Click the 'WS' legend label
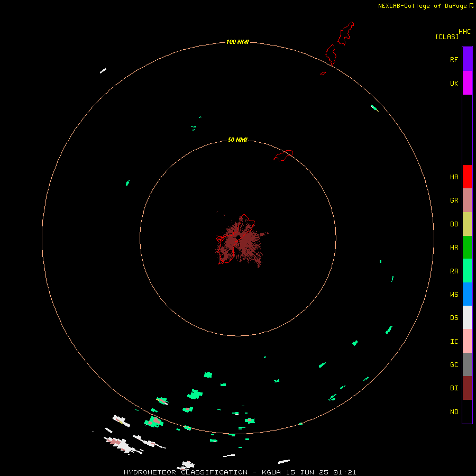This screenshot has width=476, height=476. tap(454, 294)
